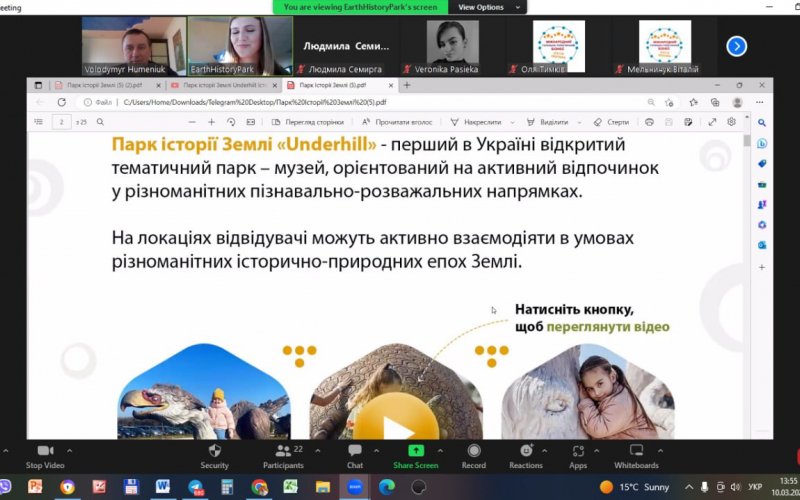800x500 pixels.
Task: Print the PDF document
Action: [x=649, y=122]
